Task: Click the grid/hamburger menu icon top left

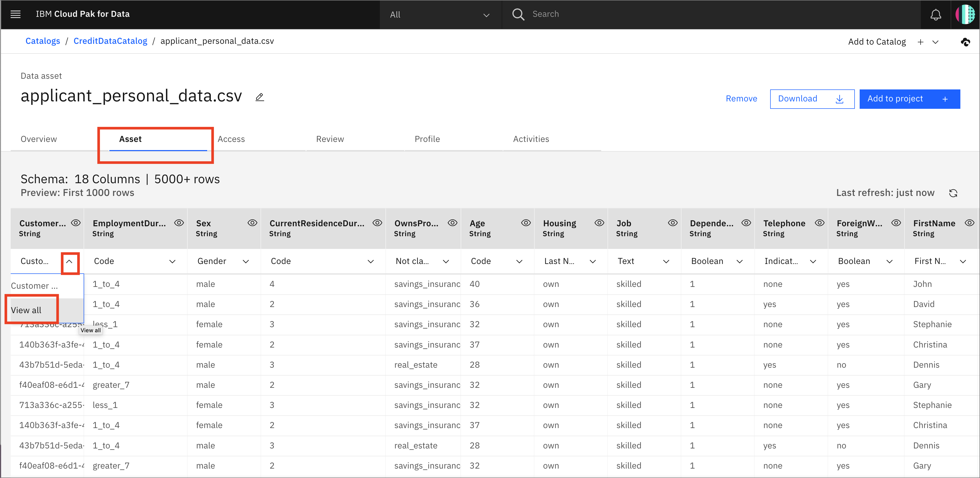Action: (15, 14)
